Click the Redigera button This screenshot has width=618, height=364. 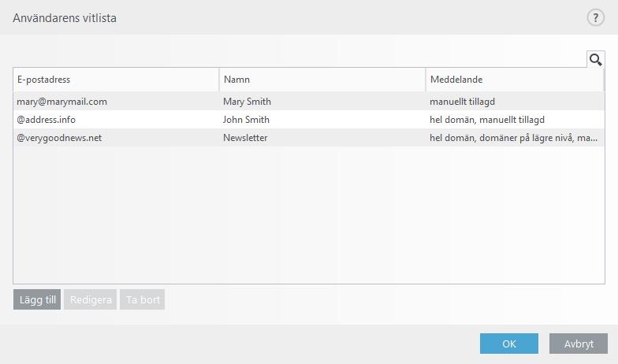click(90, 299)
